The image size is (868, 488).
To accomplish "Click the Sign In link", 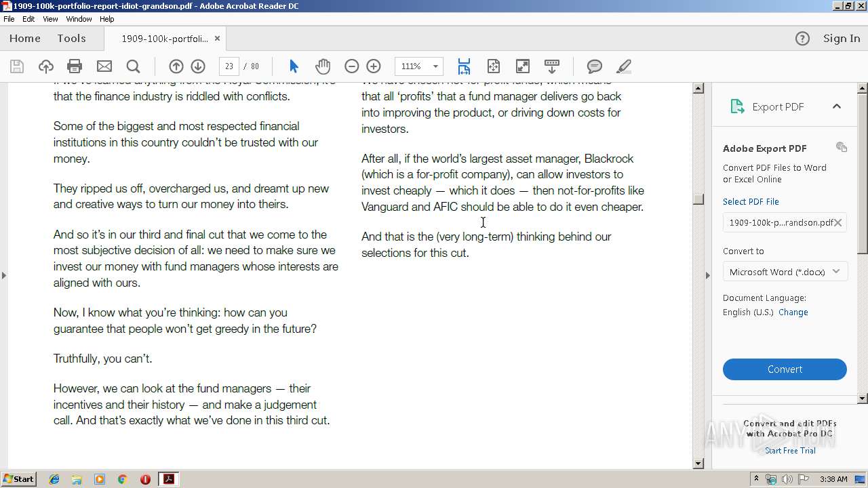I will [842, 39].
